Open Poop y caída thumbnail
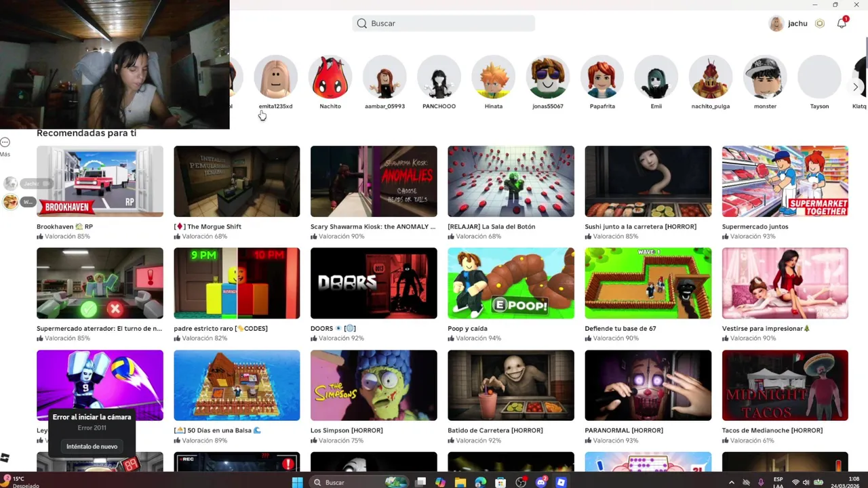This screenshot has height=488, width=868. (x=511, y=283)
